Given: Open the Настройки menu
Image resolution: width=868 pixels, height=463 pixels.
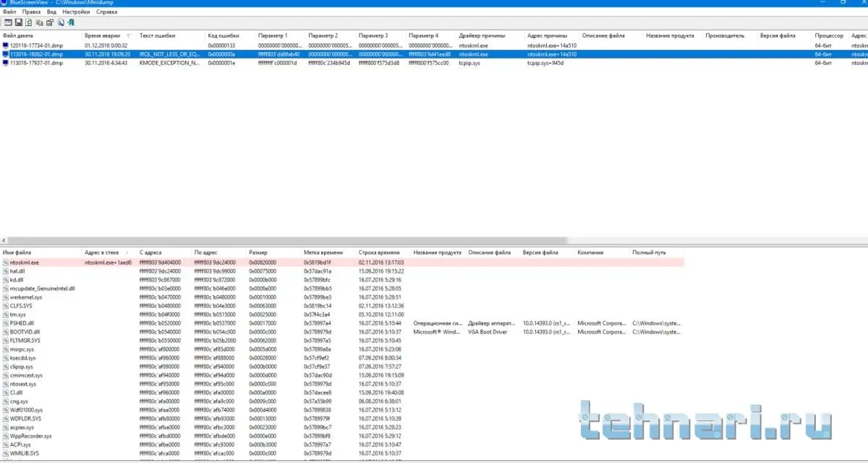Looking at the screenshot, I should pos(76,12).
